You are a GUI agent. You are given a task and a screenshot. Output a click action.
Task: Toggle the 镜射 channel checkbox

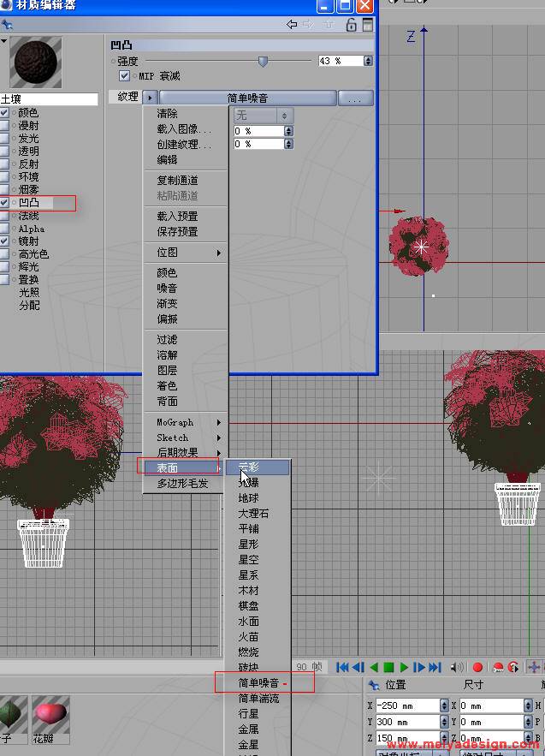5,241
